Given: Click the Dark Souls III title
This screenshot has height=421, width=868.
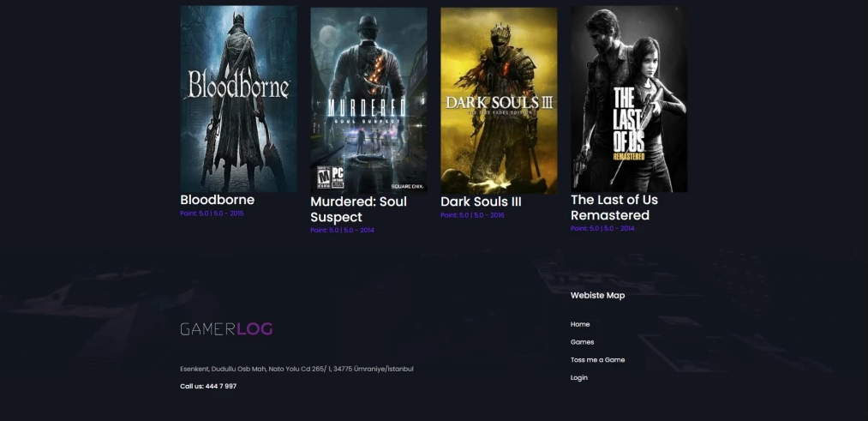Looking at the screenshot, I should tap(481, 202).
